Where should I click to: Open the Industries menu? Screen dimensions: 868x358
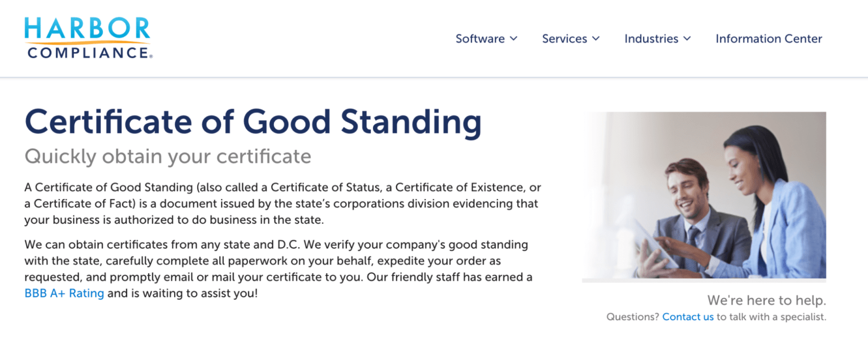click(658, 38)
